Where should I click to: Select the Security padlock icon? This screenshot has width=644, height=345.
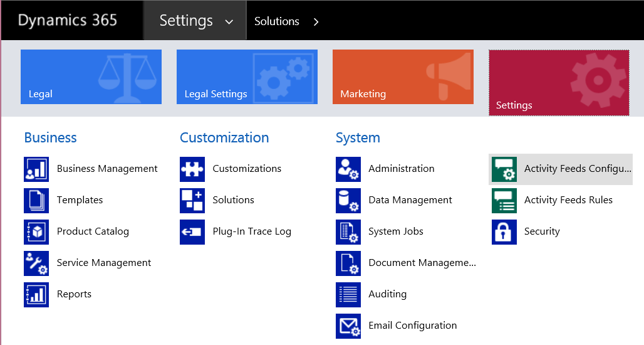pos(504,232)
